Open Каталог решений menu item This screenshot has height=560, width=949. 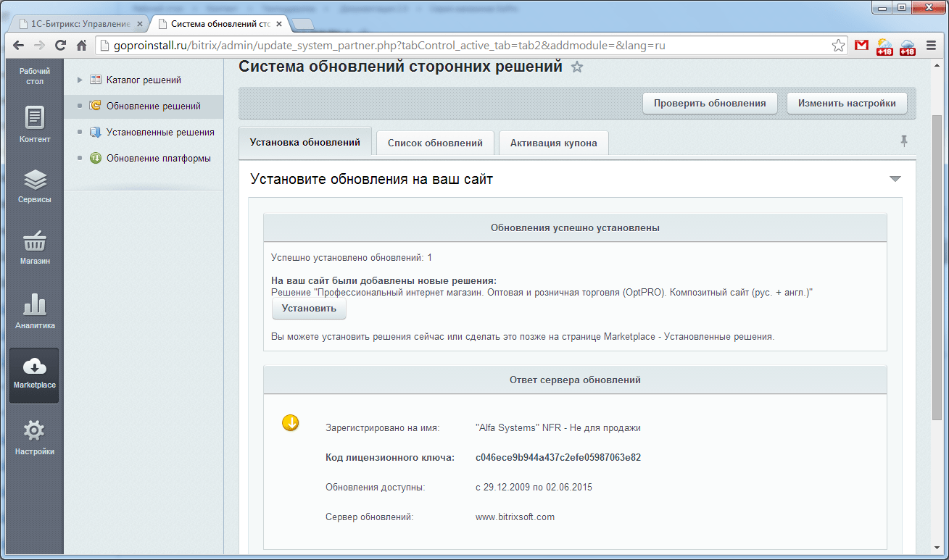(144, 80)
